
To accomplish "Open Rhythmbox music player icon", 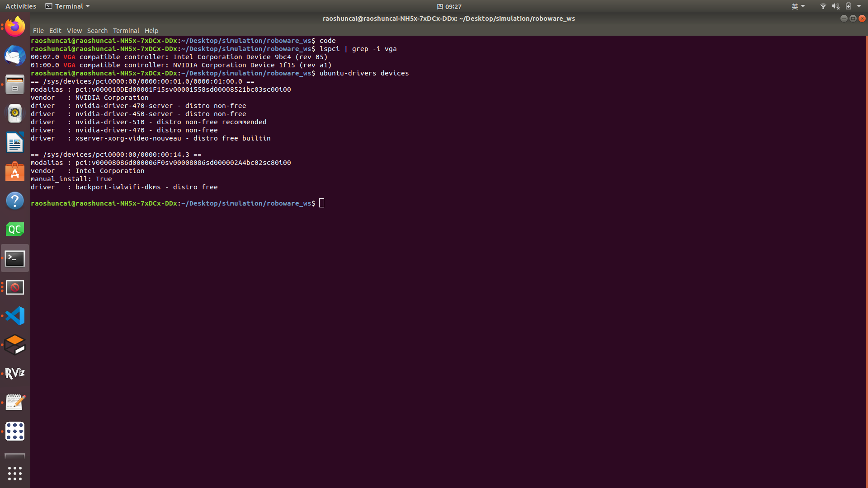I will tap(15, 113).
